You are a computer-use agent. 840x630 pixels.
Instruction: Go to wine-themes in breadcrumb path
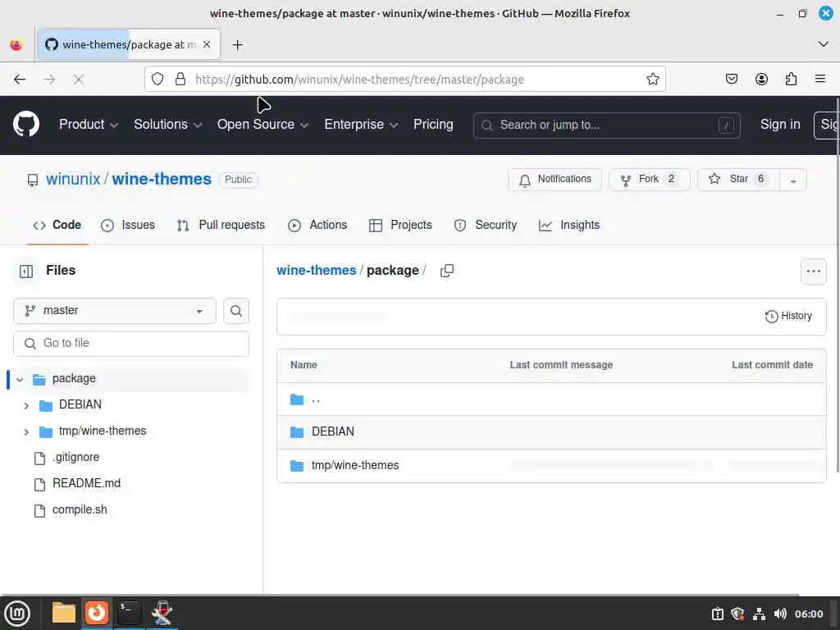(x=316, y=271)
